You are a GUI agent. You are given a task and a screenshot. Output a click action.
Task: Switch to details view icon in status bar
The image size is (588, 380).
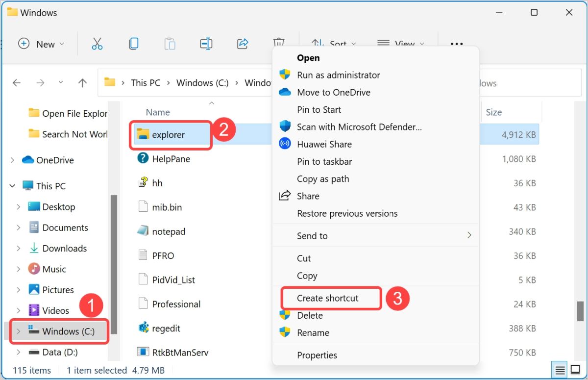[x=560, y=370]
